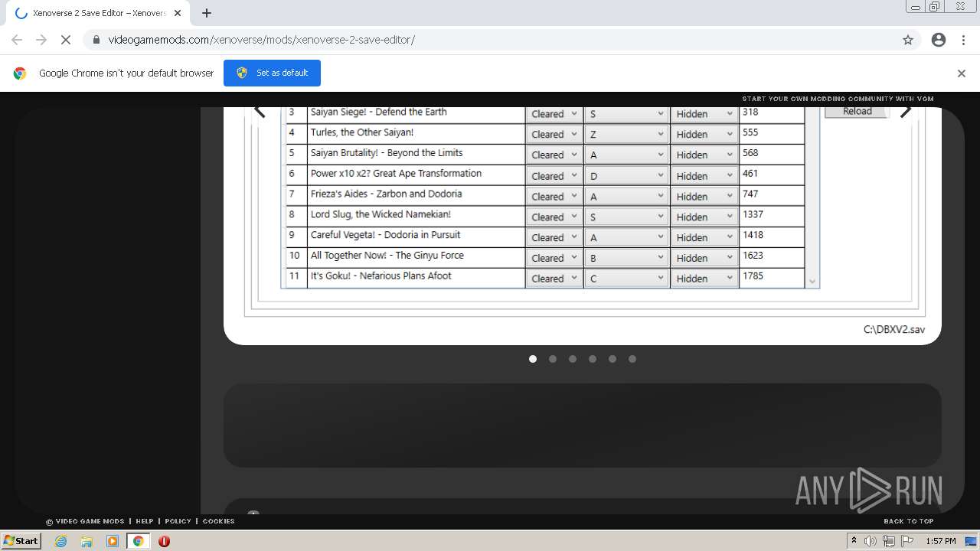Screen dimensions: 980x551
Task: Switch to Chrome taskbar button
Action: pyautogui.click(x=139, y=541)
